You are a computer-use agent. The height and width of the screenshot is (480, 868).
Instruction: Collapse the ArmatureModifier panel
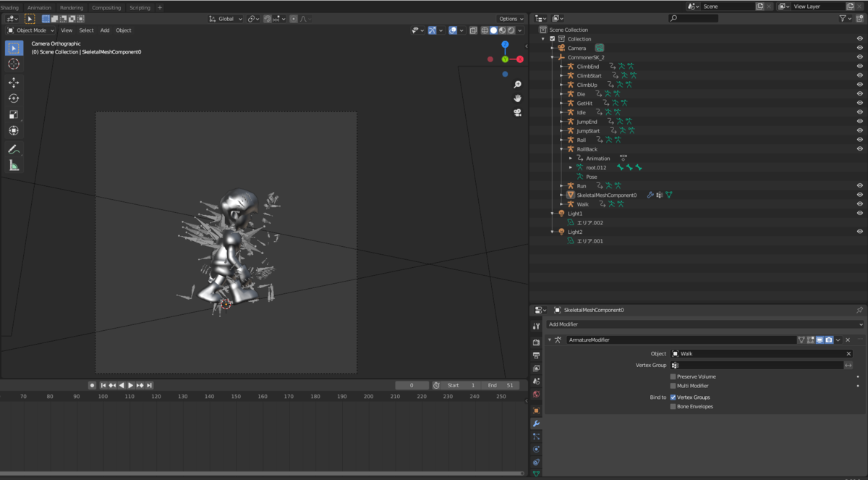pyautogui.click(x=550, y=340)
